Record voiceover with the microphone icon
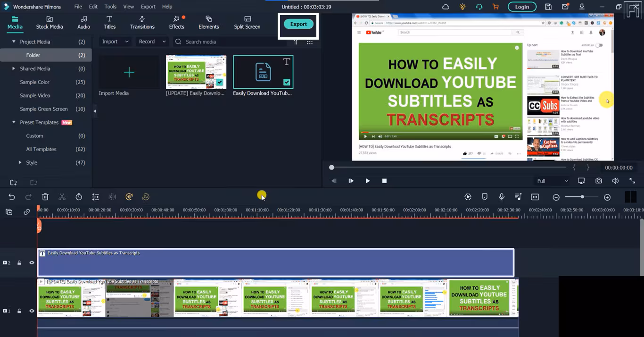644x337 pixels. pos(502,197)
